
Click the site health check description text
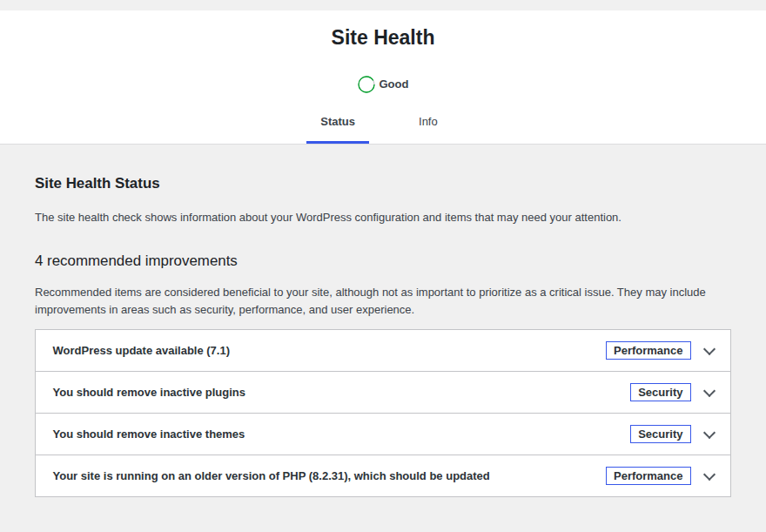(328, 218)
